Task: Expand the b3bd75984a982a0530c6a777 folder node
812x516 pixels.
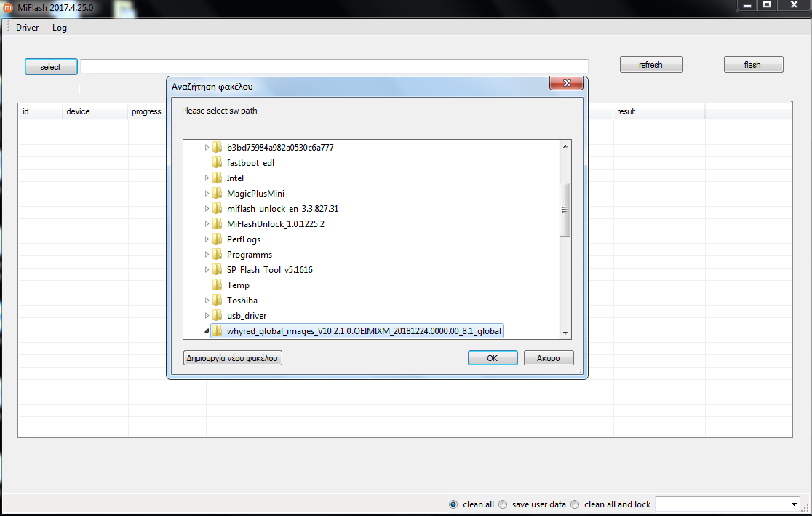Action: pyautogui.click(x=207, y=147)
